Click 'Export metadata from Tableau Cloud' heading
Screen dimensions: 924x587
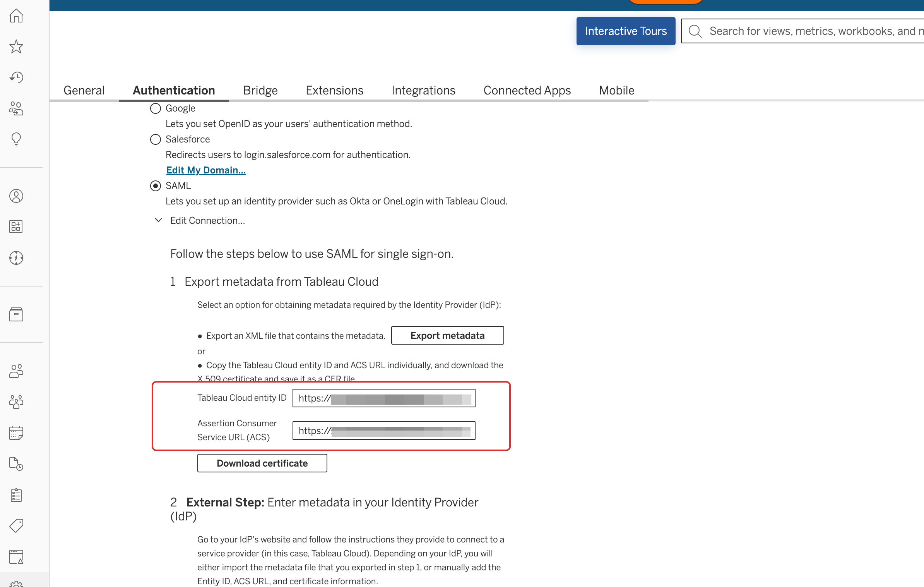point(281,281)
